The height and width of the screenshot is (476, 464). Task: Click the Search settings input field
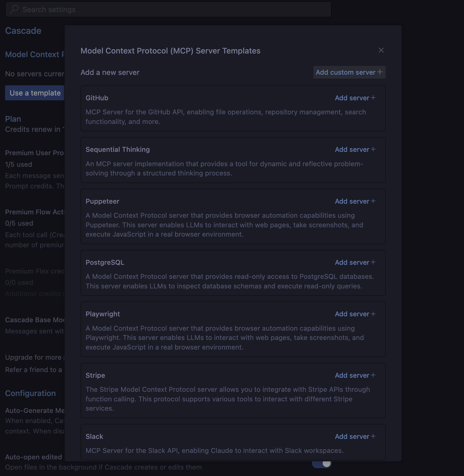point(168,10)
